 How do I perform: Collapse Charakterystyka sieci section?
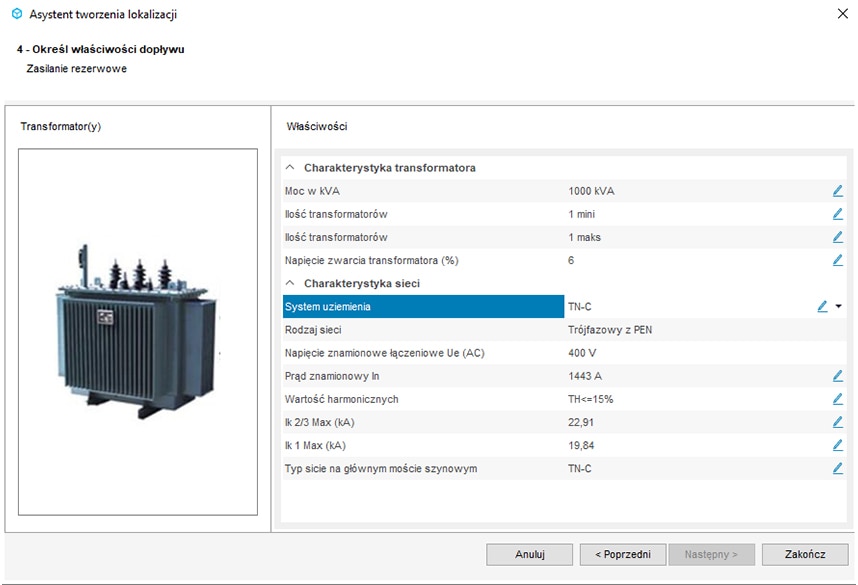290,284
